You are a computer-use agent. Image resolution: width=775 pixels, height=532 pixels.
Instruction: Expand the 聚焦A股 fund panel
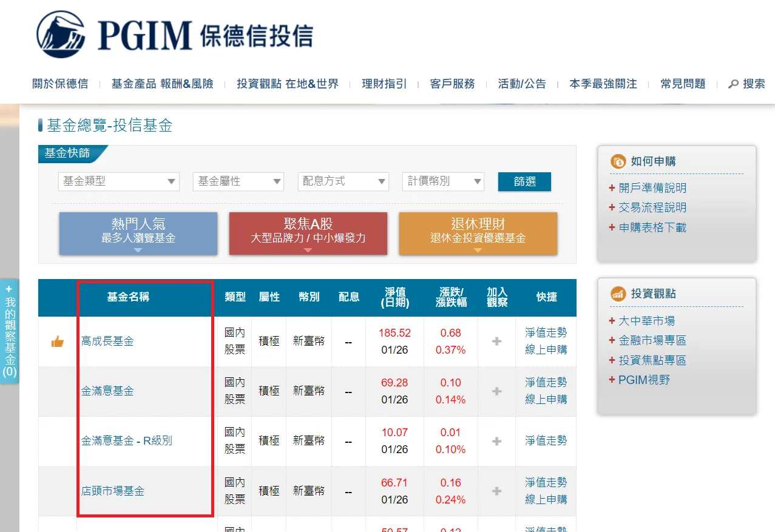[x=308, y=234]
